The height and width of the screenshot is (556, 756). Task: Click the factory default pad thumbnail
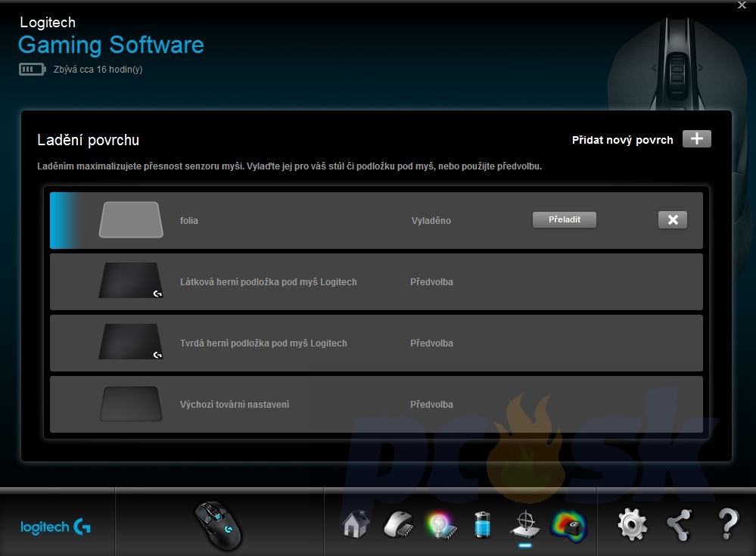131,404
